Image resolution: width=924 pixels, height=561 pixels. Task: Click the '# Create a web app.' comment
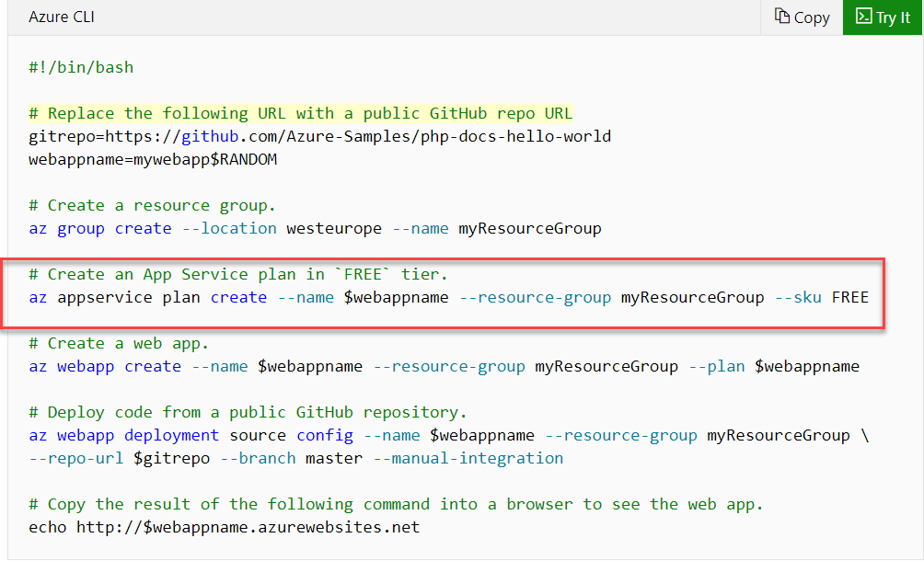pyautogui.click(x=119, y=343)
